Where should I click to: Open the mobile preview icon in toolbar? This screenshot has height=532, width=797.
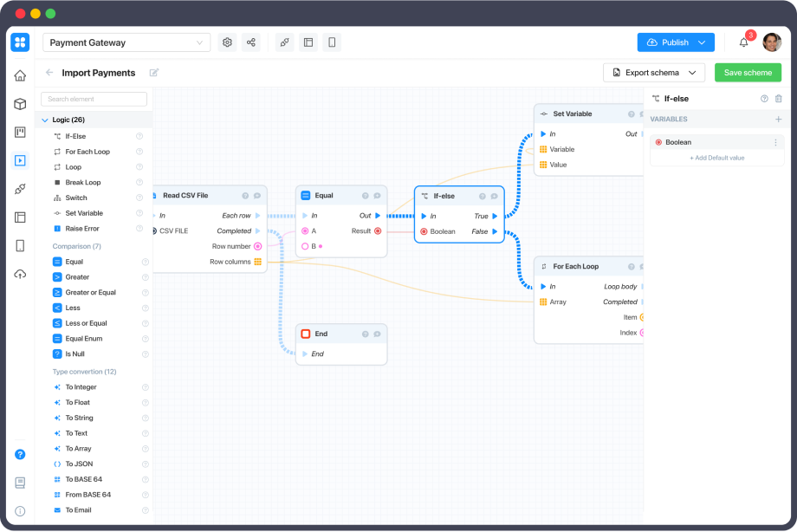coord(332,42)
